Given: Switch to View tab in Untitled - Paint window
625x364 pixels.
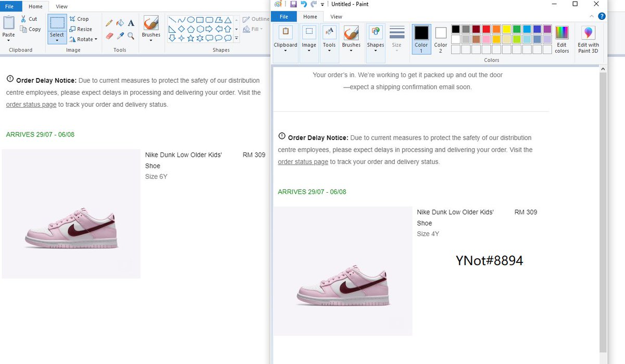Looking at the screenshot, I should (x=336, y=17).
